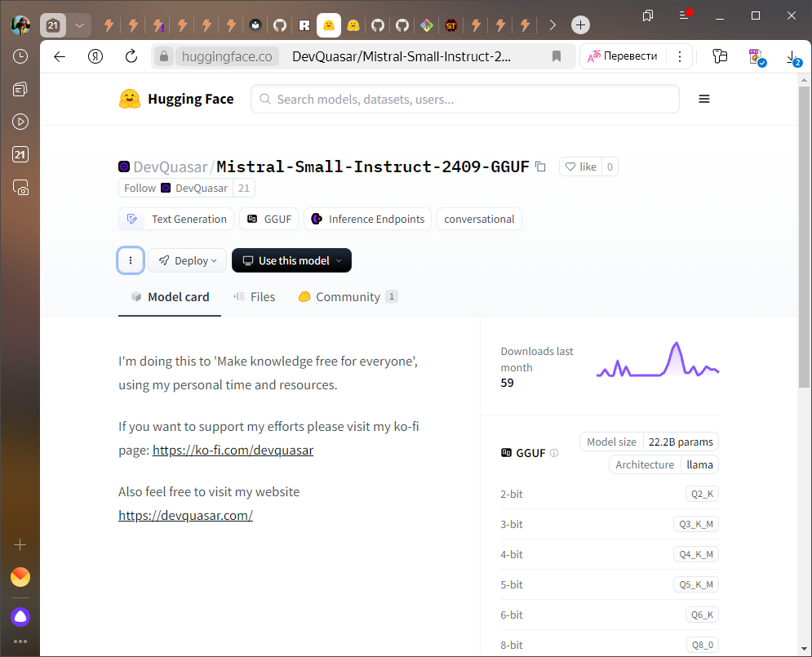Click the GGUF info icon
Viewport: 812px width, 657px height.
(554, 453)
